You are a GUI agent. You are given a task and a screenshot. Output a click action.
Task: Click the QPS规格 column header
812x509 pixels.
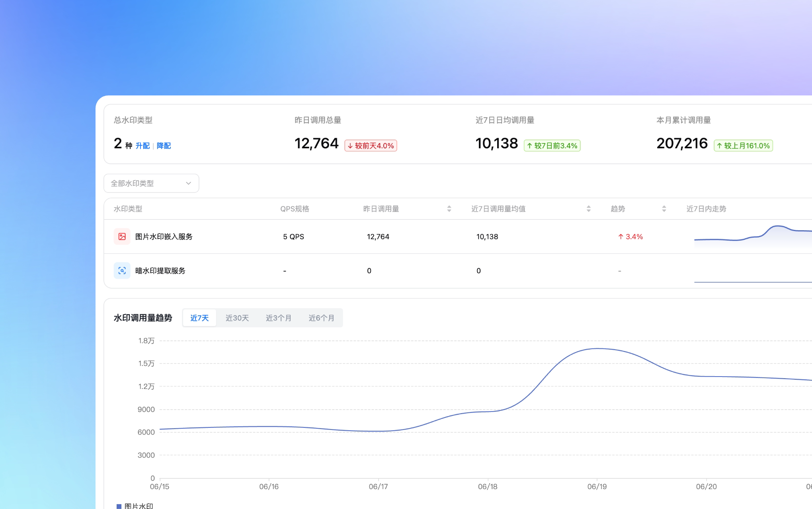tap(295, 209)
